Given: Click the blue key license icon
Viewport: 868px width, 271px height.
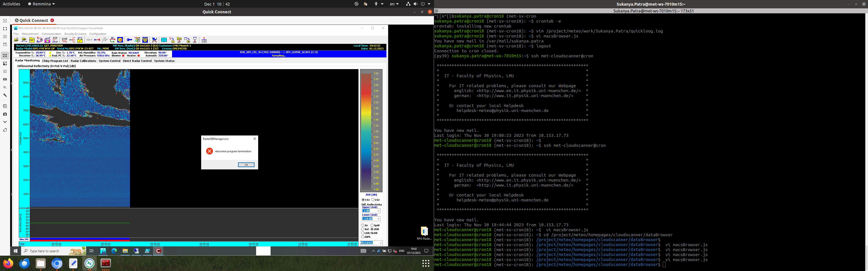Looking at the screenshot, I should click(x=129, y=40).
